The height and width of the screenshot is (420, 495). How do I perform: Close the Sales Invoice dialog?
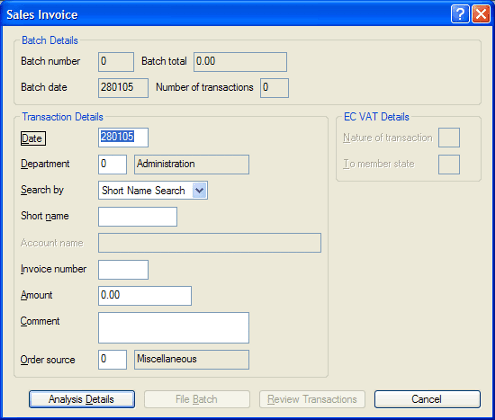click(x=481, y=14)
